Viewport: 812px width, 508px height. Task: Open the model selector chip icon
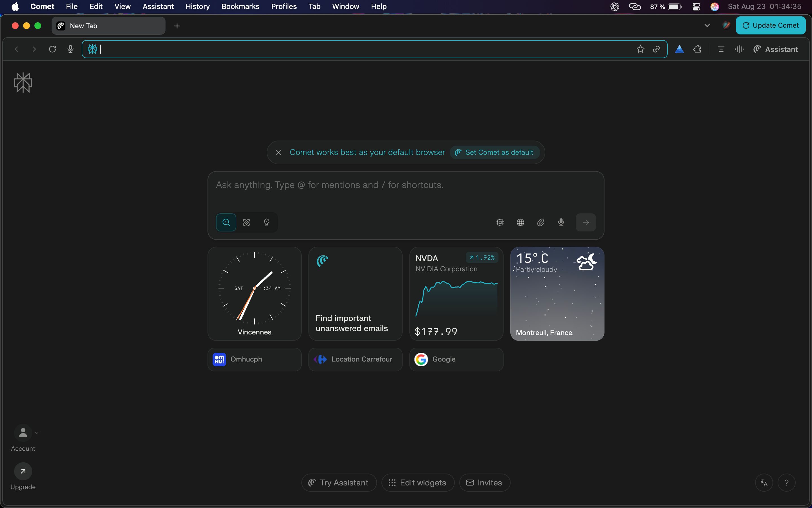click(x=500, y=222)
